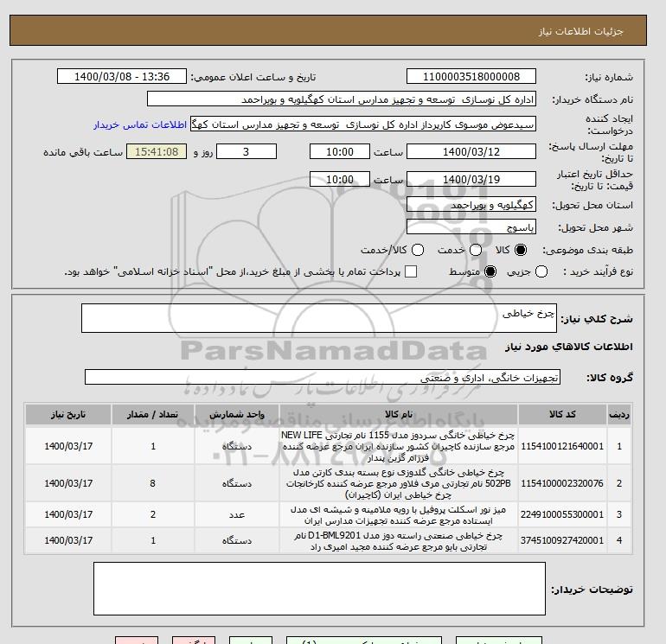
Task: Click the گروه کالا label
Action: pyautogui.click(x=610, y=377)
